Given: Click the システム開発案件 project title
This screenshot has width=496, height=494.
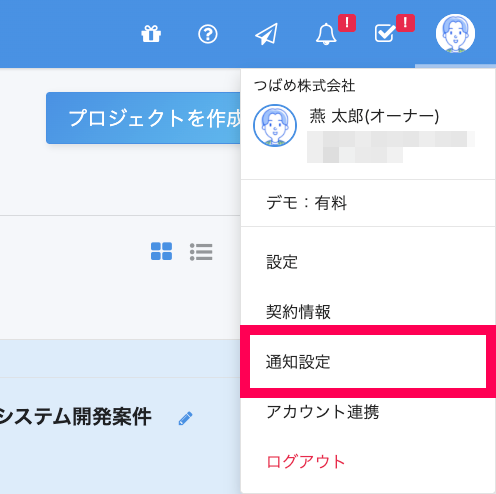Looking at the screenshot, I should (75, 417).
